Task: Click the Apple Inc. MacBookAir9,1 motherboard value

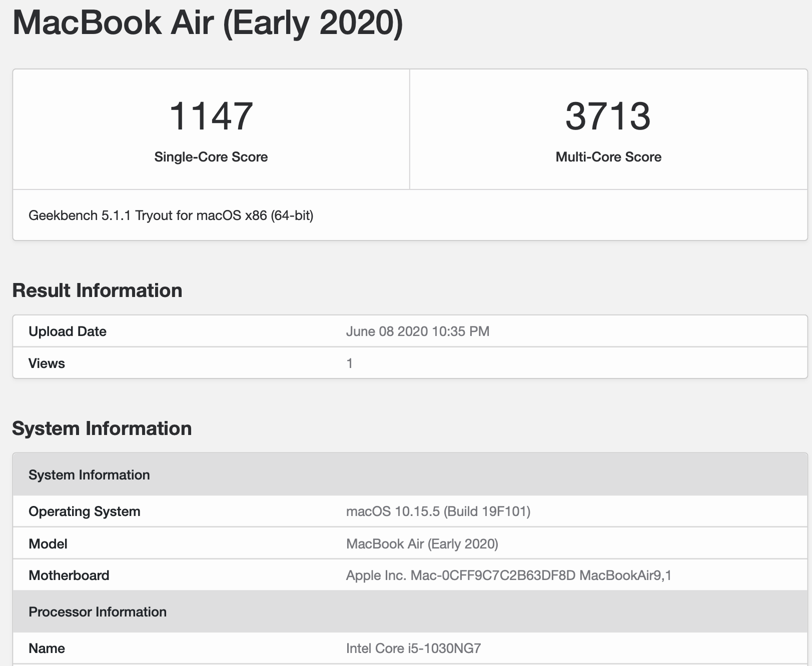Action: pos(508,575)
